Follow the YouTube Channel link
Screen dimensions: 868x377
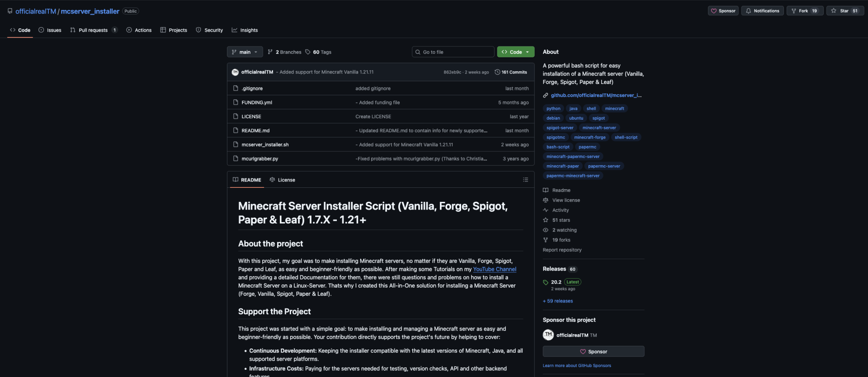tap(495, 269)
